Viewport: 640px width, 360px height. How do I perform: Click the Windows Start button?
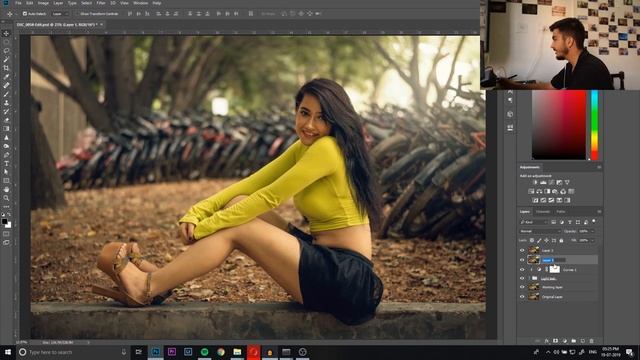coord(8,352)
